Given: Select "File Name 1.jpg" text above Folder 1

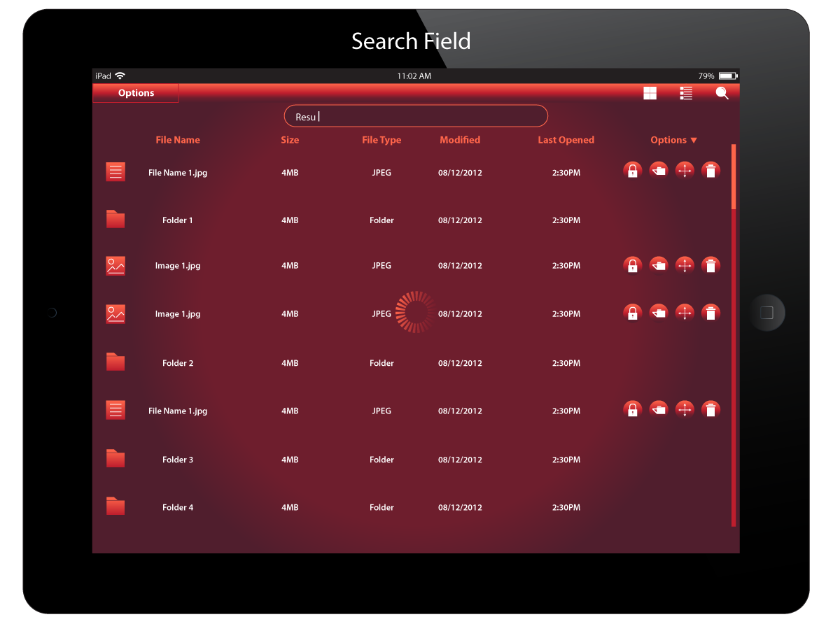Looking at the screenshot, I should [178, 173].
